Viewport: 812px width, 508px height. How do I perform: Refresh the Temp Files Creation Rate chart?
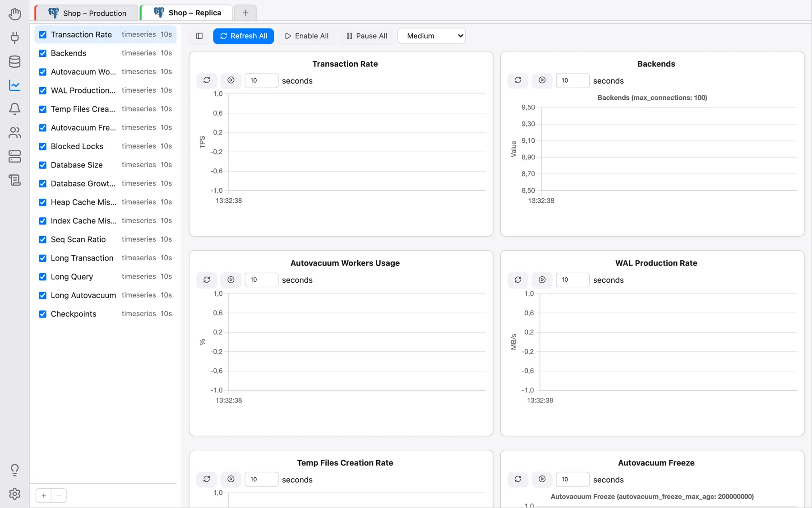point(207,479)
